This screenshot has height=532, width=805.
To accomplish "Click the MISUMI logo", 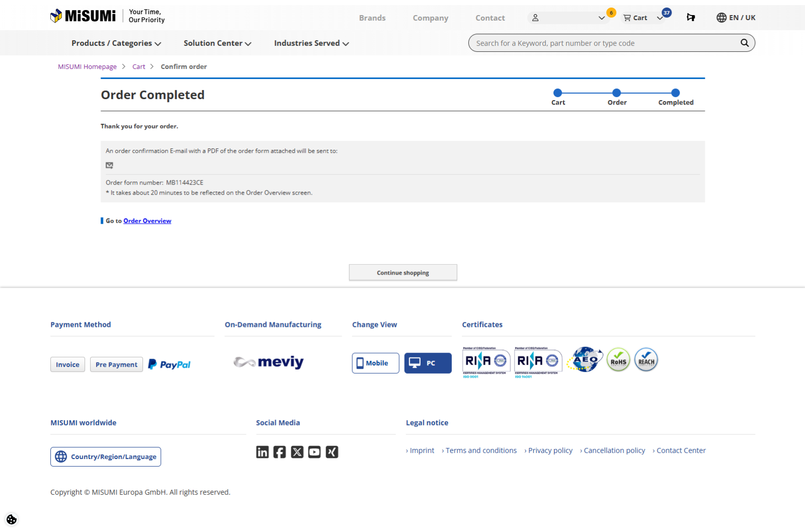I will pos(84,16).
